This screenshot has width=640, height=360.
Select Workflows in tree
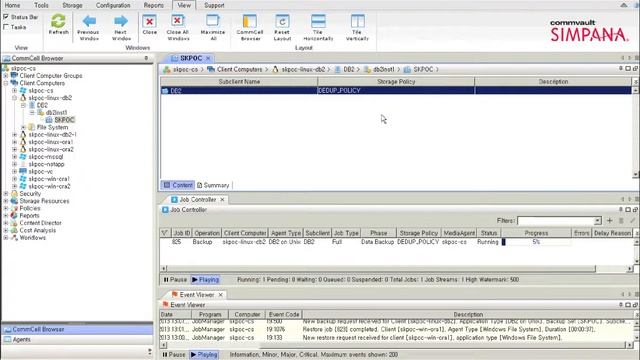33,238
